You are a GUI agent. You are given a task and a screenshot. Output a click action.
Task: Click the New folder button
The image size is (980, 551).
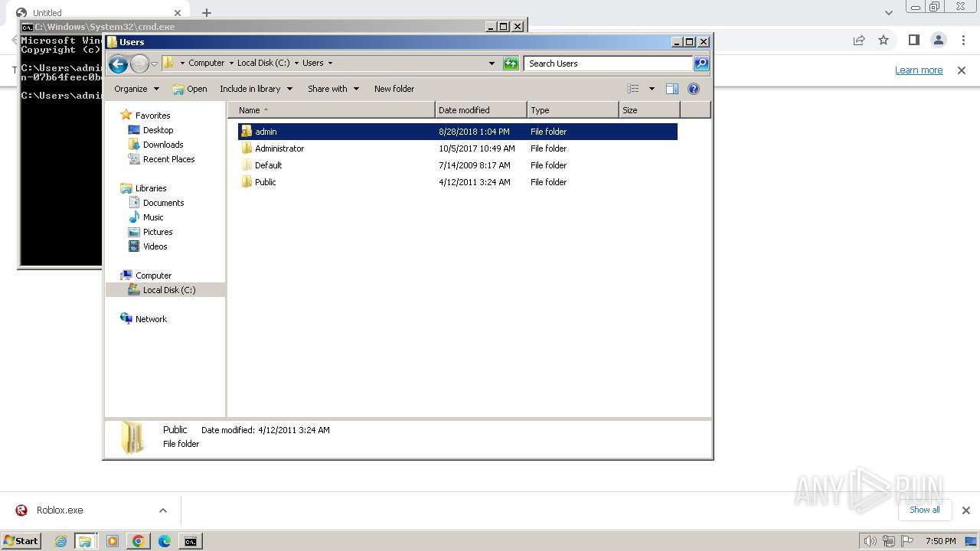pos(394,89)
